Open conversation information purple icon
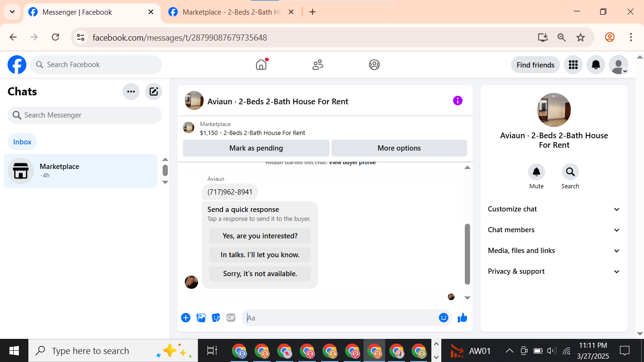This screenshot has width=644, height=362. pos(458,101)
